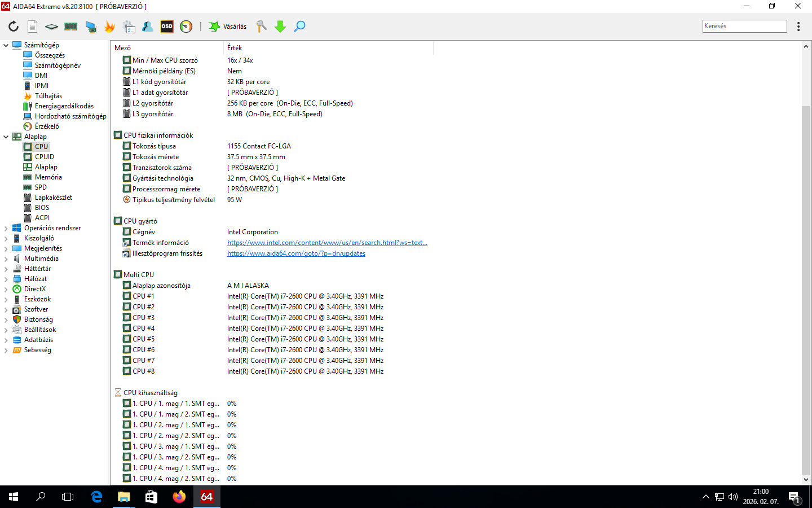Click the key and wrench toolbar icon

tap(262, 27)
